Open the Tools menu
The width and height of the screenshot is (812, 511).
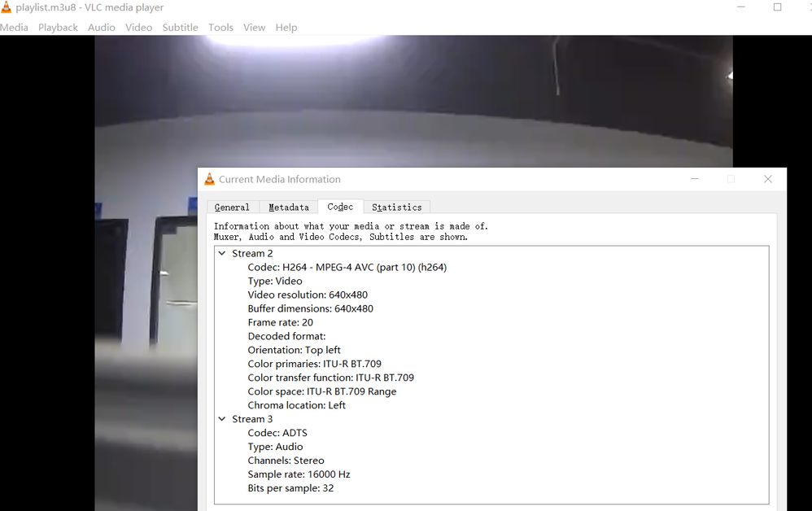220,28
